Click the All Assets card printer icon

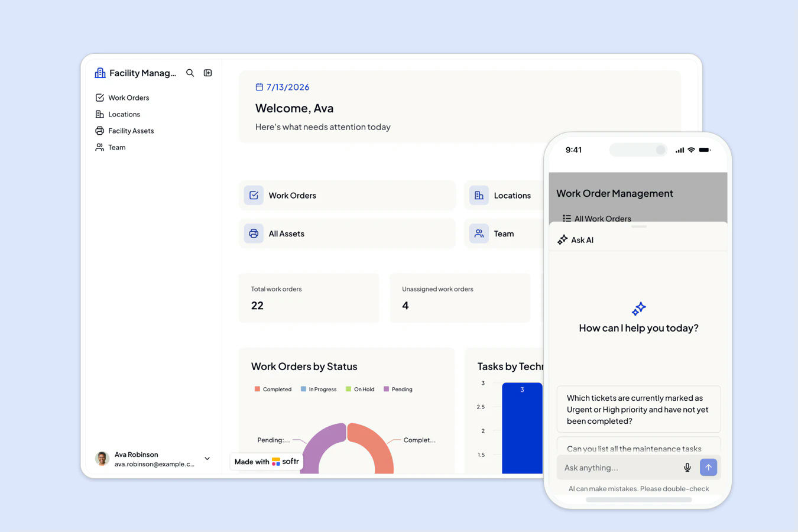pyautogui.click(x=254, y=233)
